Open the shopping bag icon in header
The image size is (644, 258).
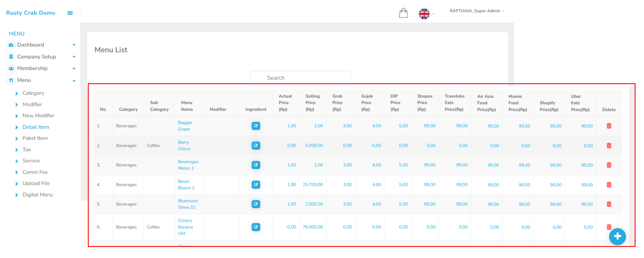[x=403, y=13]
